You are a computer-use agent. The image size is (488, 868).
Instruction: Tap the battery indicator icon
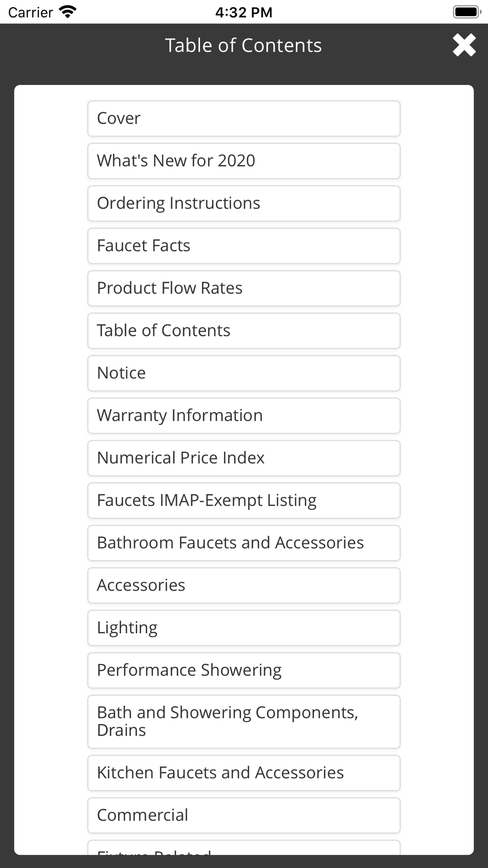(x=467, y=12)
